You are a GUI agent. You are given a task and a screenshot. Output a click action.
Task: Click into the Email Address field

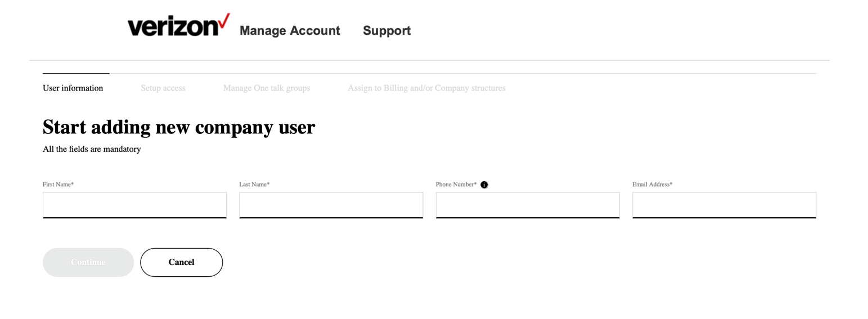tap(725, 205)
